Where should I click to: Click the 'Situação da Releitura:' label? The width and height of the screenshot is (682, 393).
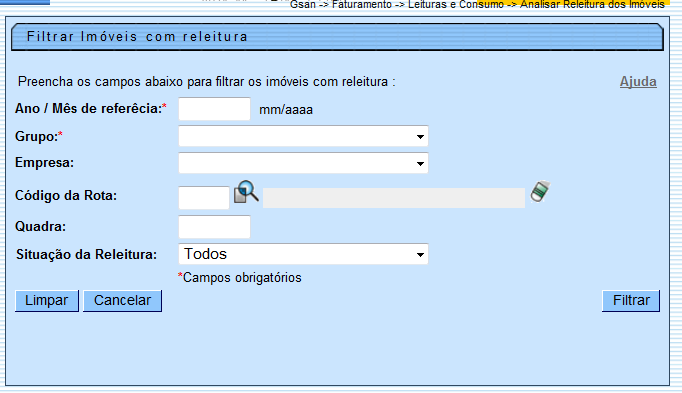(87, 254)
